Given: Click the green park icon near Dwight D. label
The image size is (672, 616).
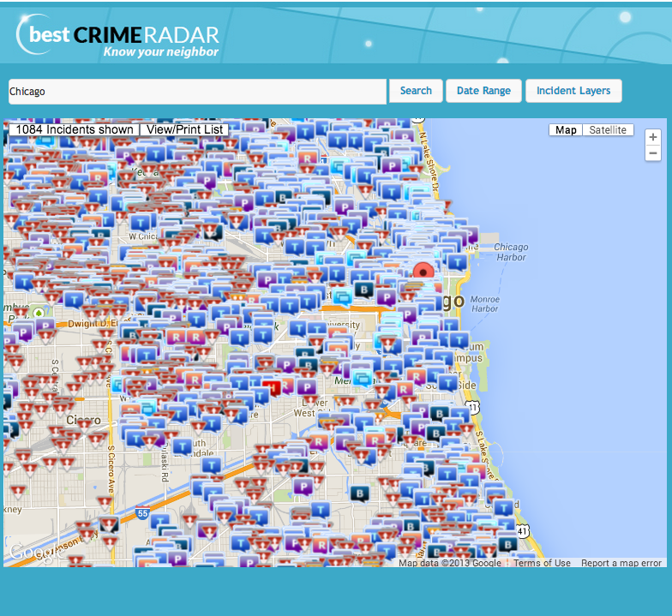Looking at the screenshot, I should (39, 314).
